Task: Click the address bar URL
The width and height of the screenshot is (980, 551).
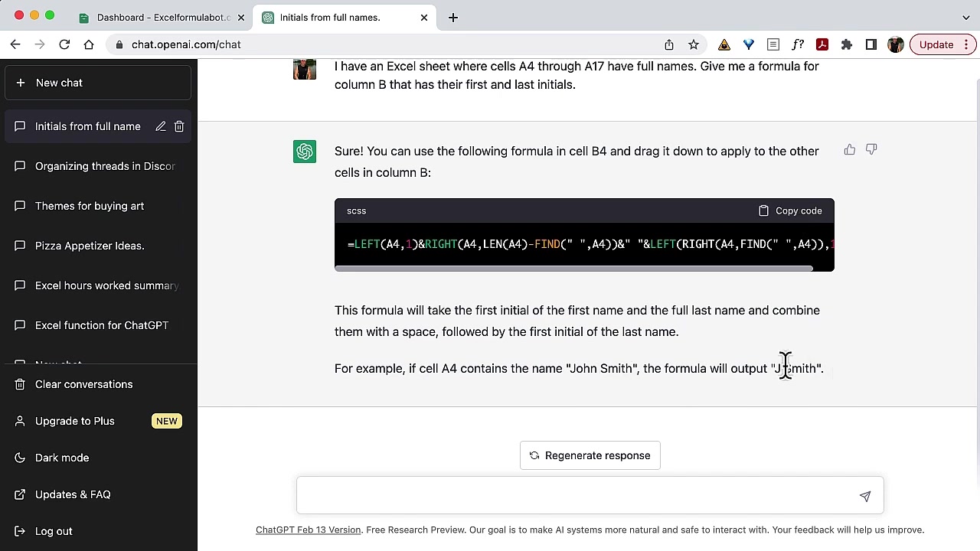Action: tap(186, 44)
